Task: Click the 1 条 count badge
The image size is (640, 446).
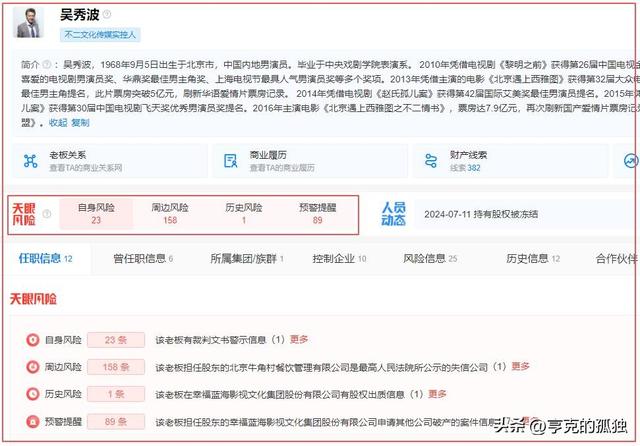Action: (x=116, y=394)
